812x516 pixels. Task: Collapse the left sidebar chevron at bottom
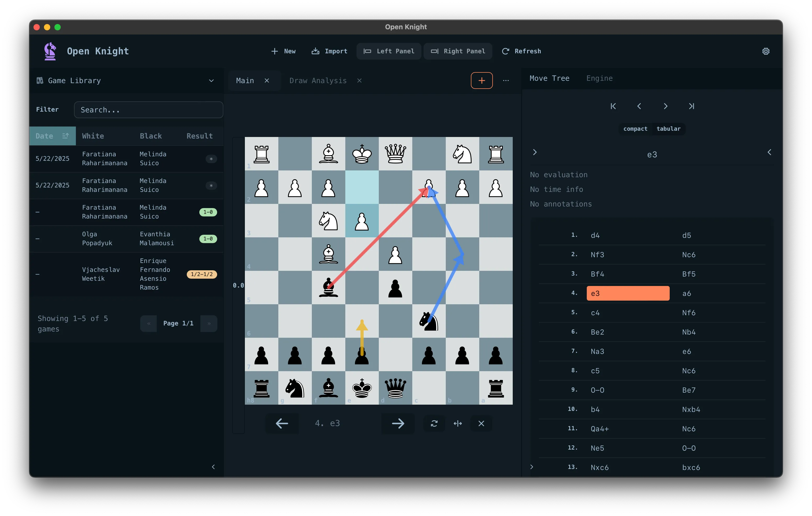(x=213, y=467)
